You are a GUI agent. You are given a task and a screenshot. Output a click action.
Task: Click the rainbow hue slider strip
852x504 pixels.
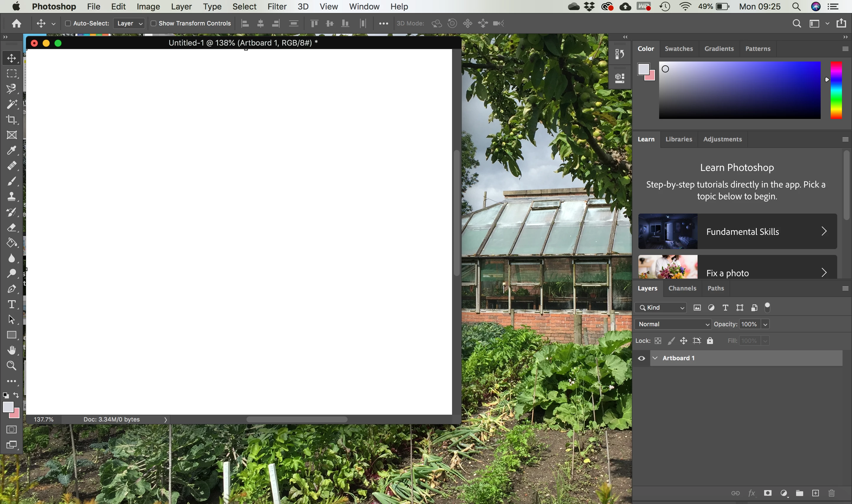pyautogui.click(x=836, y=90)
